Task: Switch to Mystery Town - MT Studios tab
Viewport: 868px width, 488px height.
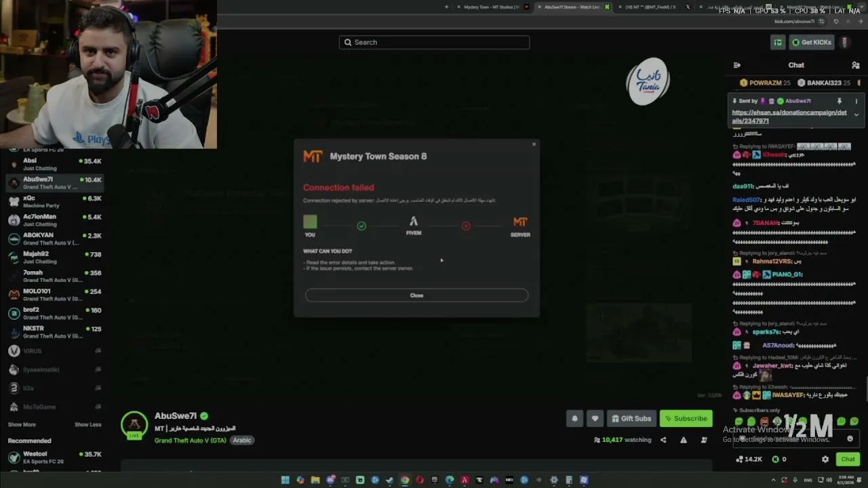Action: [x=492, y=7]
